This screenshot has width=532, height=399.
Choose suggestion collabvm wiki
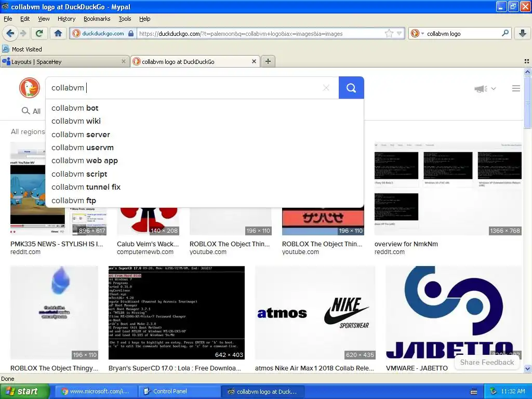[205, 121]
